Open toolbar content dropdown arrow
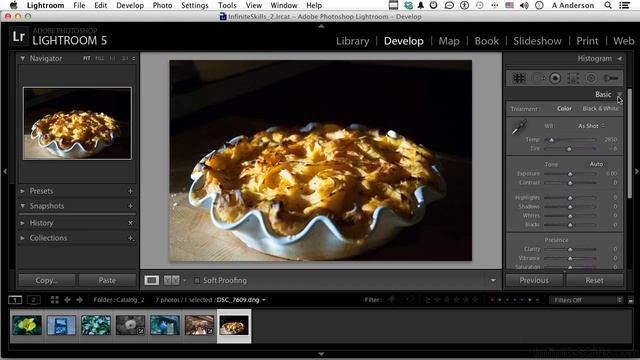 pos(493,280)
